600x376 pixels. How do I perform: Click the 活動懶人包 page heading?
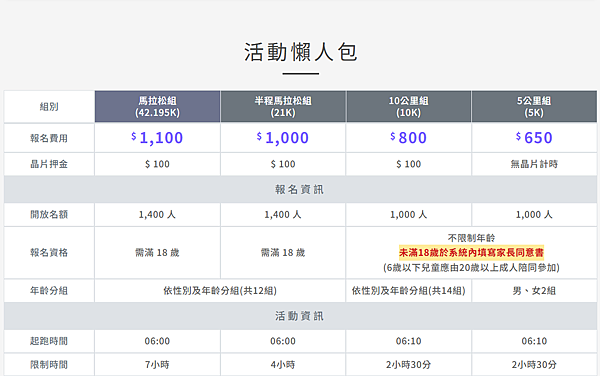tap(300, 52)
